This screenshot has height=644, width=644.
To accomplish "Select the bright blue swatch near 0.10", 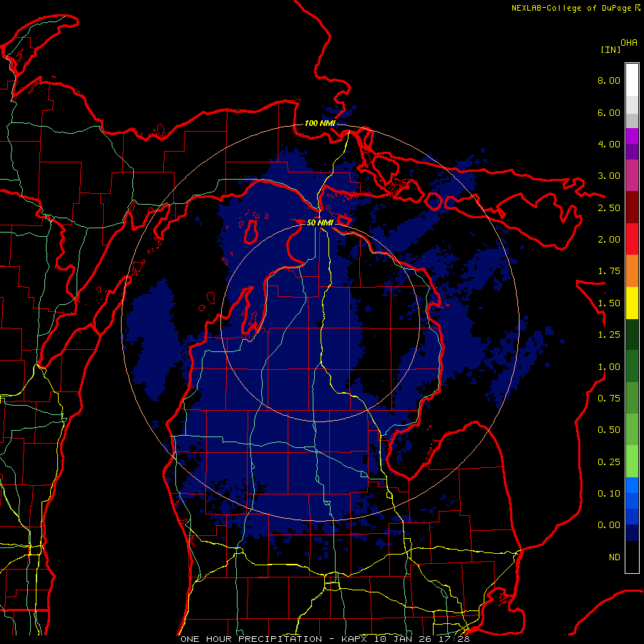I will [x=632, y=485].
